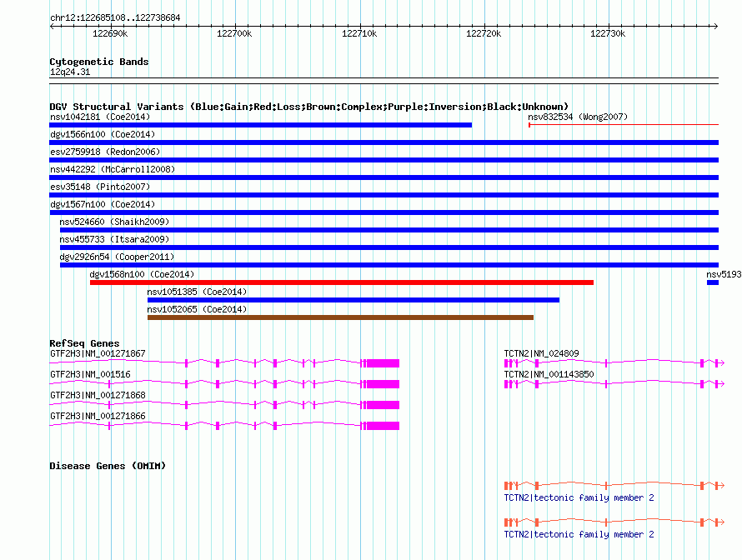The width and height of the screenshot is (742, 560).
Task: Click the red loss bar of dgv1568n100
Action: pos(342,282)
